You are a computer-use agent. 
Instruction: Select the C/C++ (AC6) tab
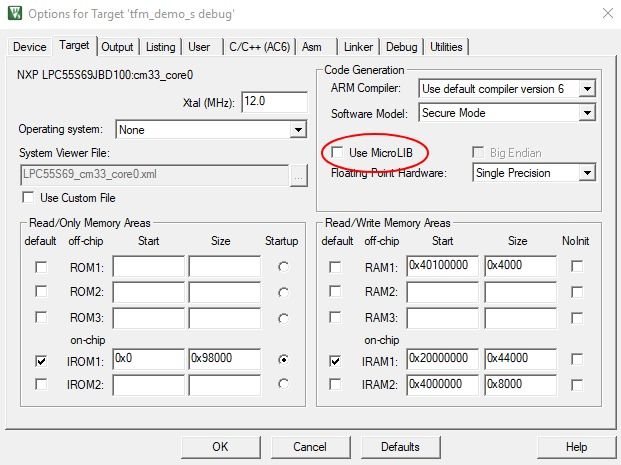tap(259, 47)
